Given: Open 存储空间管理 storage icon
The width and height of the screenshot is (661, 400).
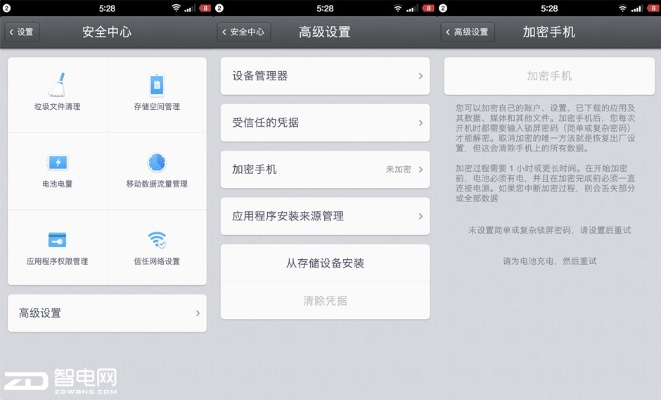Looking at the screenshot, I should click(x=157, y=83).
